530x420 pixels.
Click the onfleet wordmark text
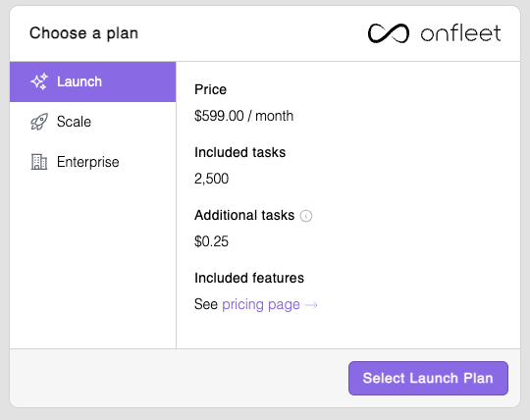tap(460, 33)
